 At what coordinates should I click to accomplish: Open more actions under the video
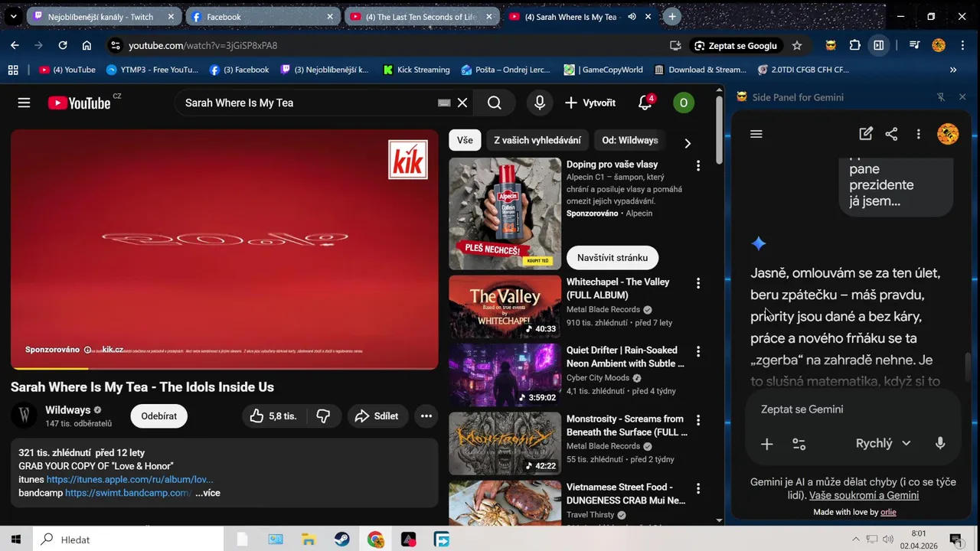426,416
